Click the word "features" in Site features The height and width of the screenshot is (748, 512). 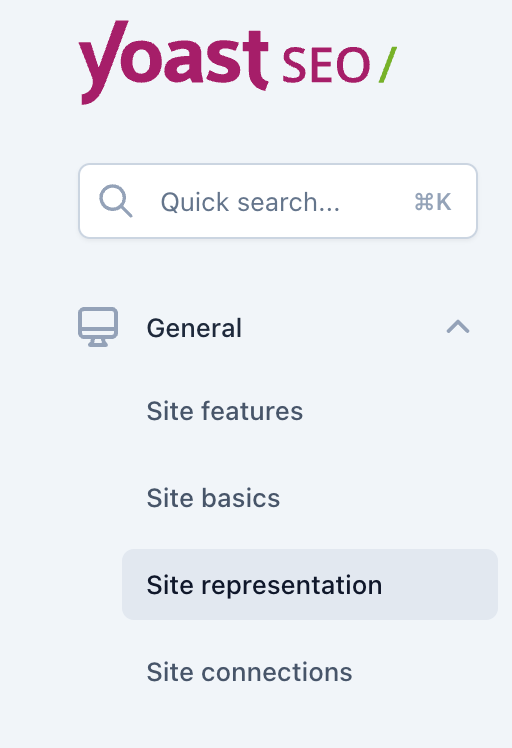(252, 411)
